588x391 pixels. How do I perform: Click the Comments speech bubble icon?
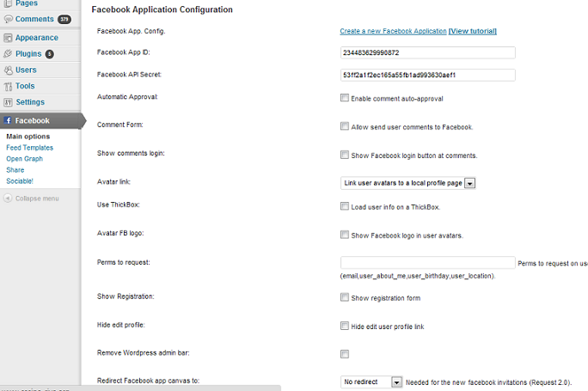click(x=8, y=19)
